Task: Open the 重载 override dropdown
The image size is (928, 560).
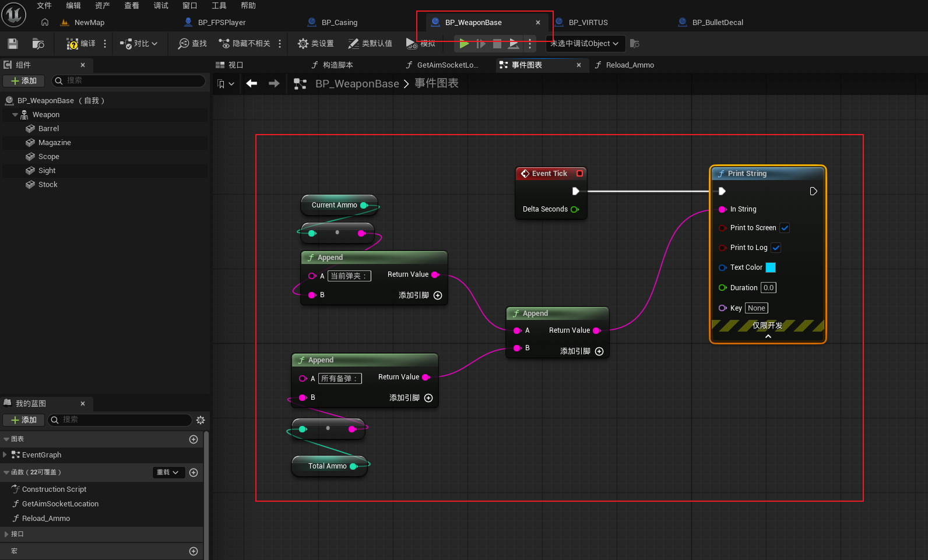Action: click(x=169, y=473)
